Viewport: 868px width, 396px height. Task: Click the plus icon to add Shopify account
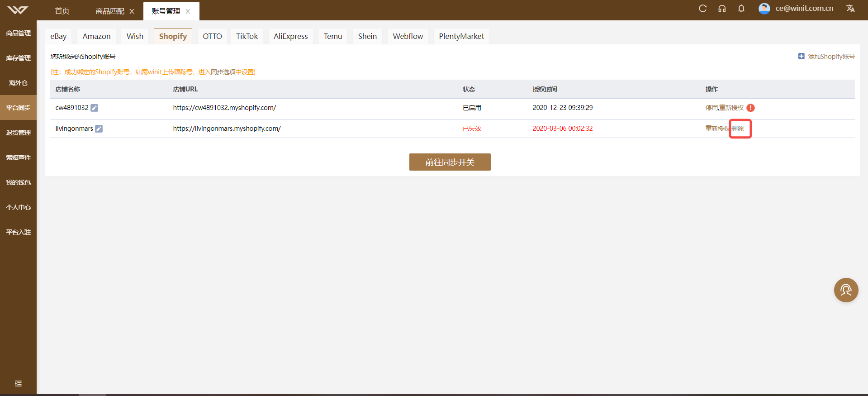tap(802, 56)
